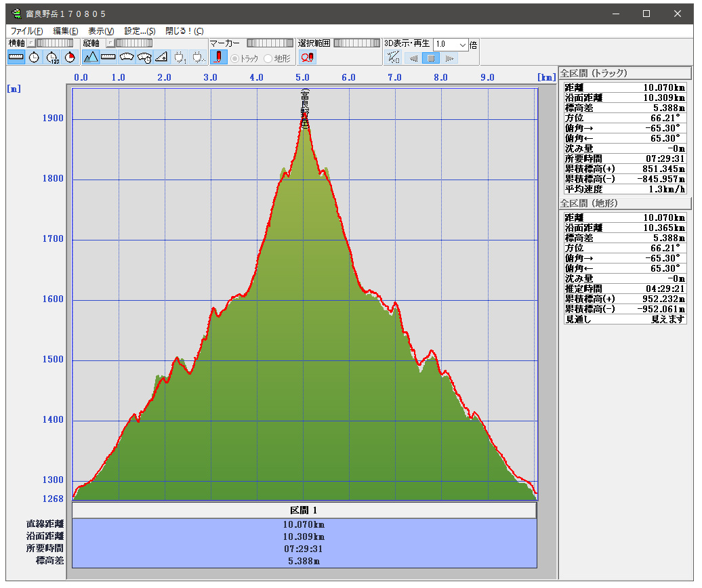
Task: Open the 設定...(S) menu
Action: [140, 31]
